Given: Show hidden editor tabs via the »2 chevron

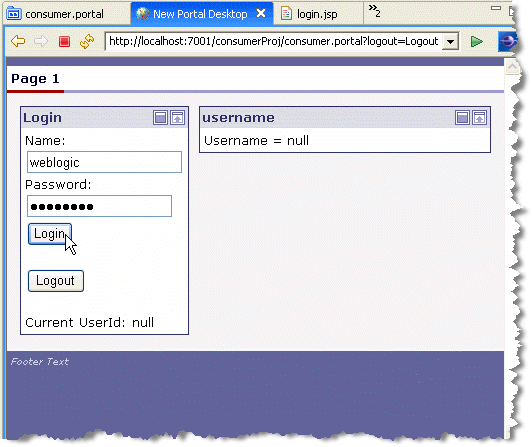Looking at the screenshot, I should pos(375,11).
